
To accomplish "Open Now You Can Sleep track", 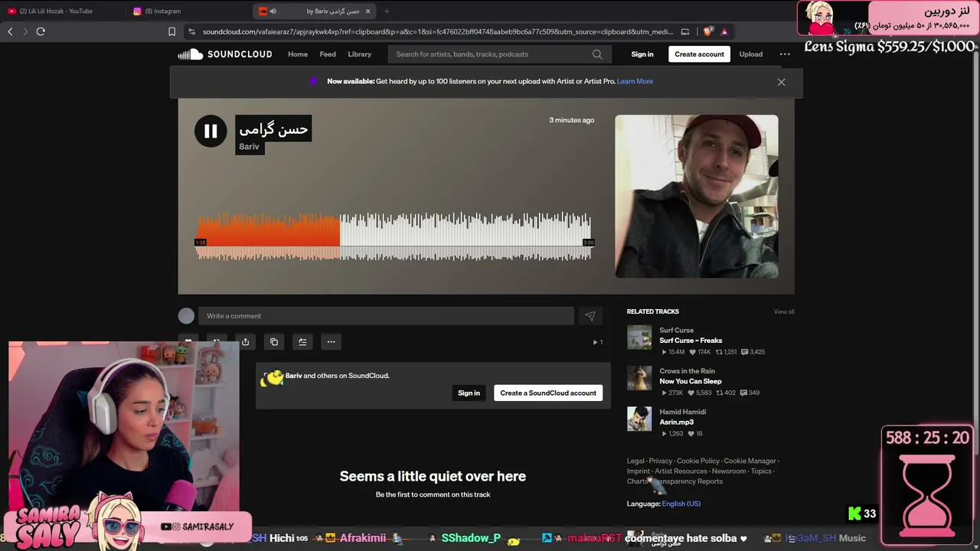I will tap(691, 381).
